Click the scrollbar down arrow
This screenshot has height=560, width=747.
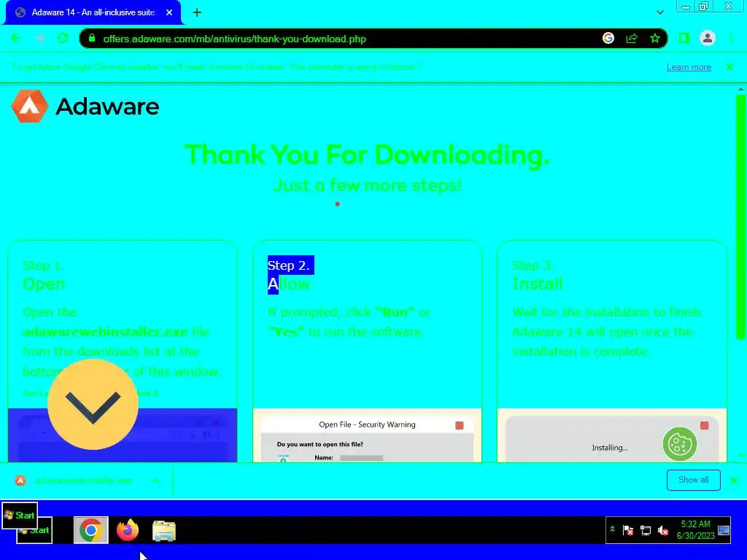tap(740, 456)
